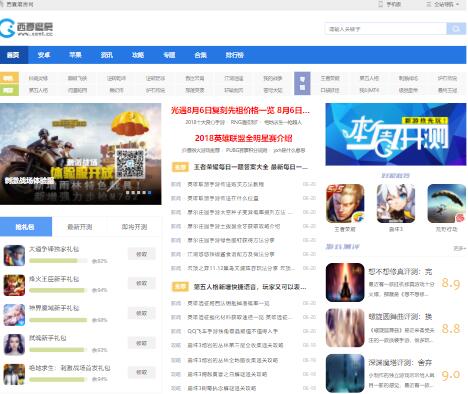
Task: Click the site logo in header
Action: [26, 27]
